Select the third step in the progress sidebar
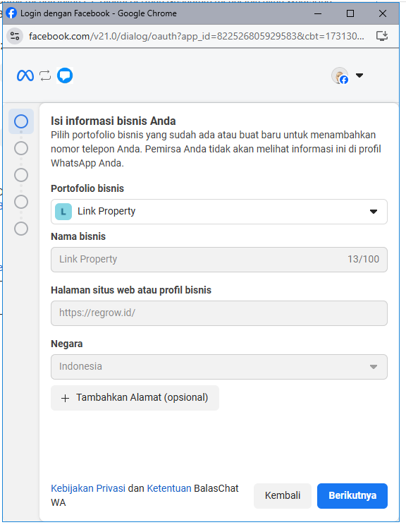The width and height of the screenshot is (406, 532). click(21, 175)
